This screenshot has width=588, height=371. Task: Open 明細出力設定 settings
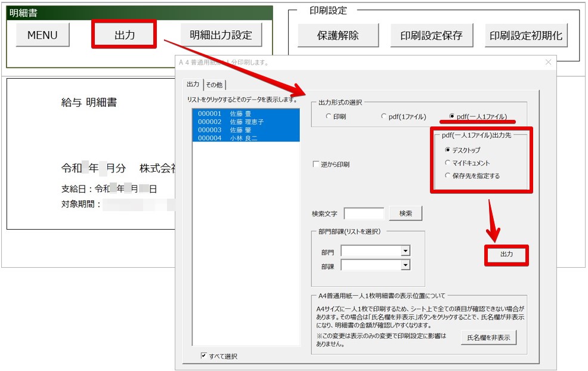[x=221, y=35]
